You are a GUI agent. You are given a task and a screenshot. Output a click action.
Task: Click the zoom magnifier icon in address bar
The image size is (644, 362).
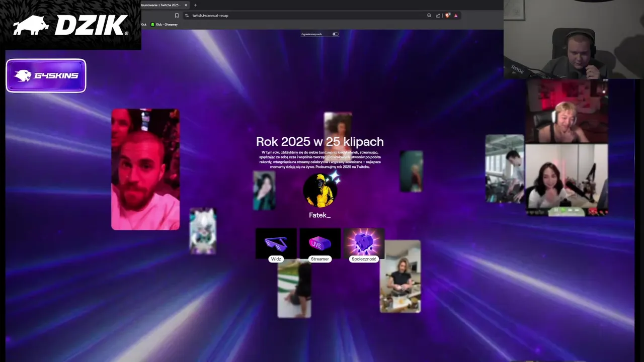(x=429, y=16)
